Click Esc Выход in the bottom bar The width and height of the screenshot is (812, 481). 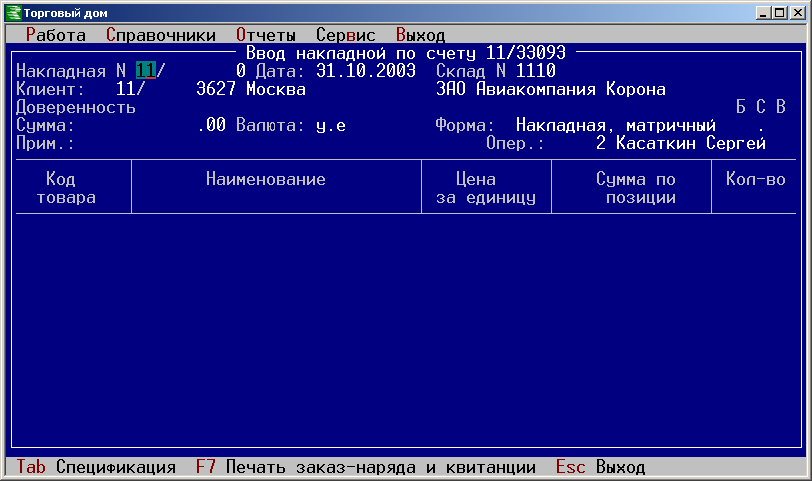click(x=600, y=467)
